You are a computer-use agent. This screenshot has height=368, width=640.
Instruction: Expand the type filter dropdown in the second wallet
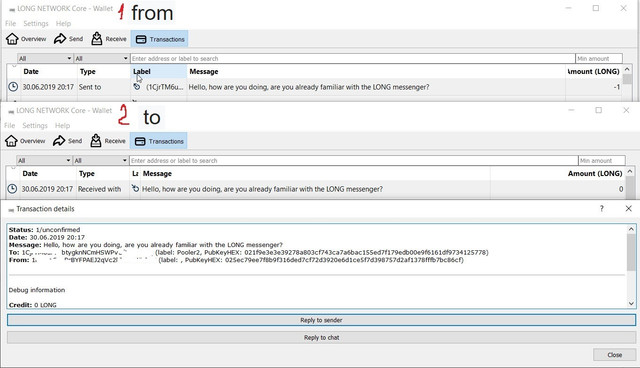point(100,160)
